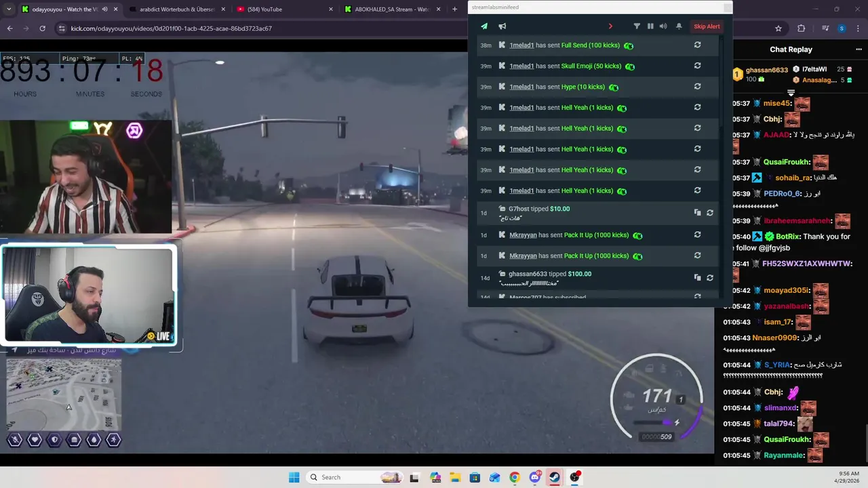This screenshot has height=488, width=868.
Task: Bookmark this page with star icon
Action: (x=778, y=28)
